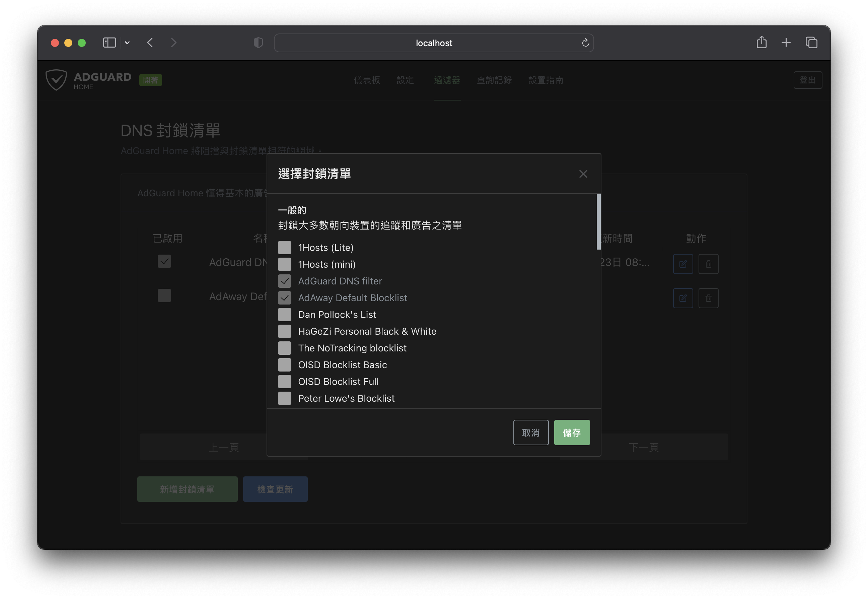Screen dimensions: 868x599
Task: Click the 取消 cancel button
Action: pos(530,432)
